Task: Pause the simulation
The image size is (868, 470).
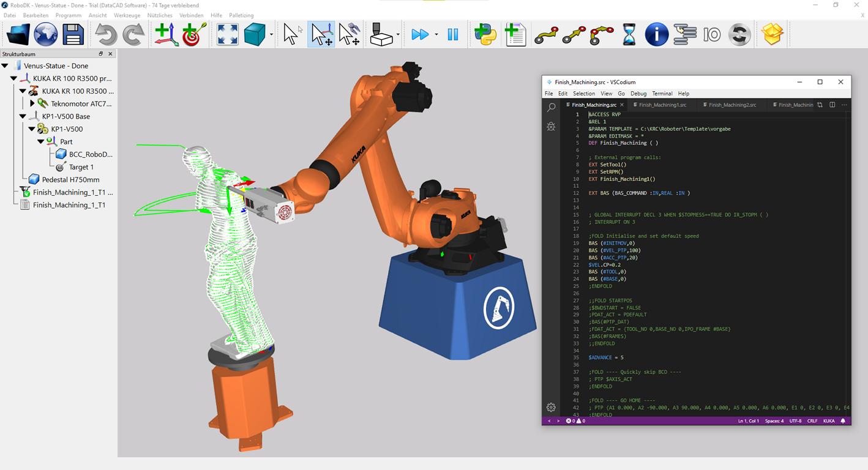Action: (x=453, y=34)
